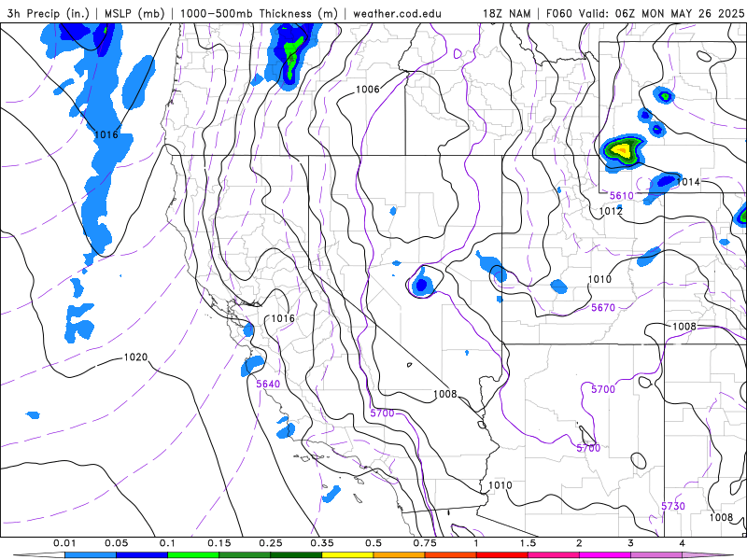Click the 0.15 legend tick label
The width and height of the screenshot is (747, 560).
[x=219, y=543]
